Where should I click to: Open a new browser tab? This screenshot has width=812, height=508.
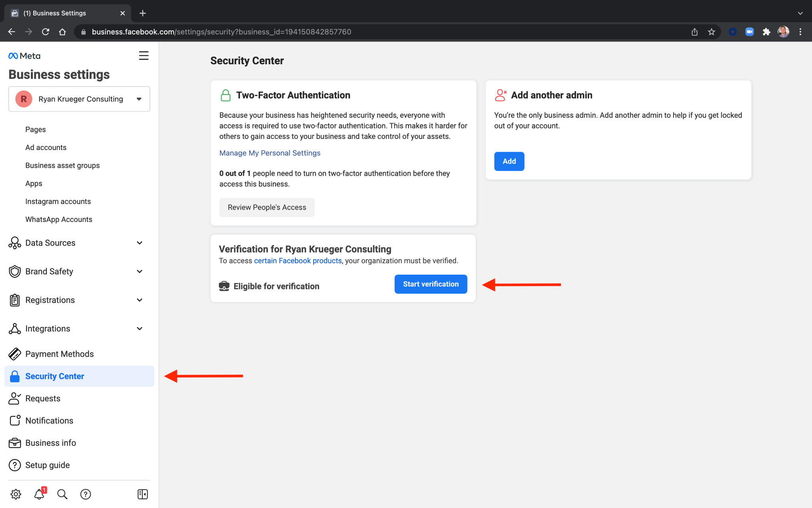click(x=143, y=13)
